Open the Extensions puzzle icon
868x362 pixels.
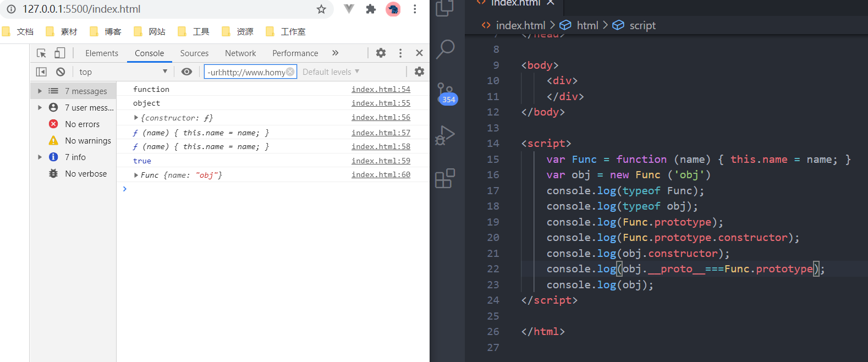tap(371, 9)
